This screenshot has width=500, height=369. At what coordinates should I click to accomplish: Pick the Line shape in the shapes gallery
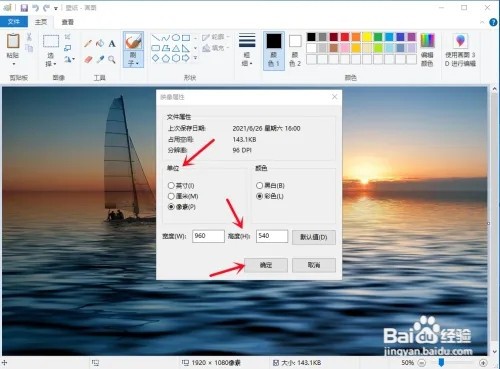pyautogui.click(x=155, y=38)
